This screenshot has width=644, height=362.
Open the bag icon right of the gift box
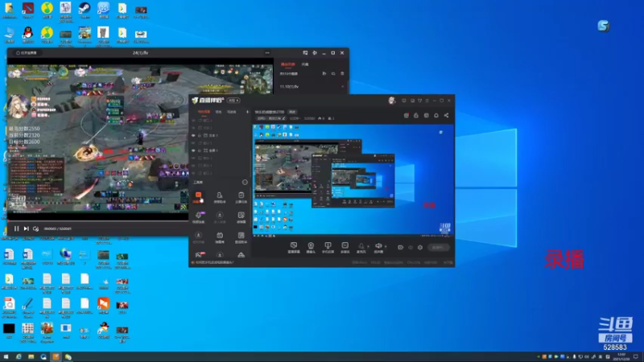[x=416, y=115]
